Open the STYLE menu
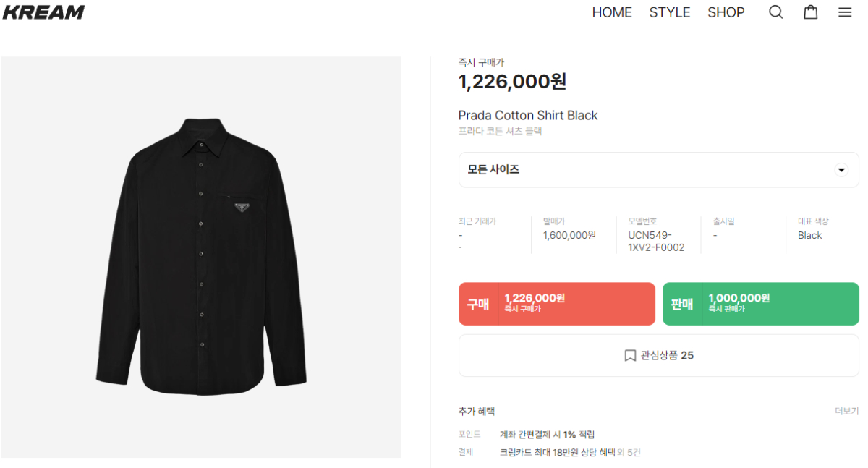The image size is (868, 468). (670, 12)
